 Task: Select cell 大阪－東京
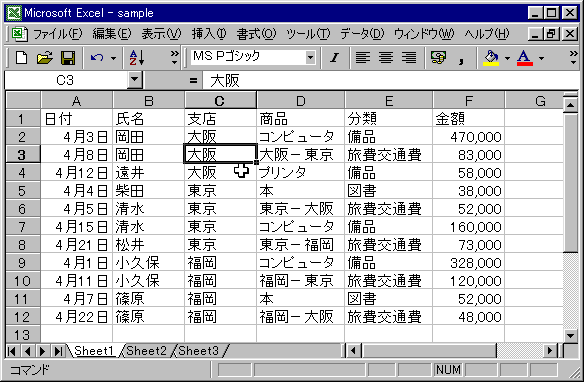[x=301, y=155]
